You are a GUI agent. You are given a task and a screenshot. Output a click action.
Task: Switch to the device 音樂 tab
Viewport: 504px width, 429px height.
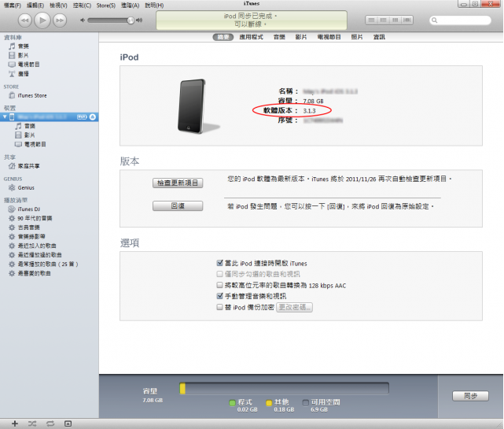point(279,37)
